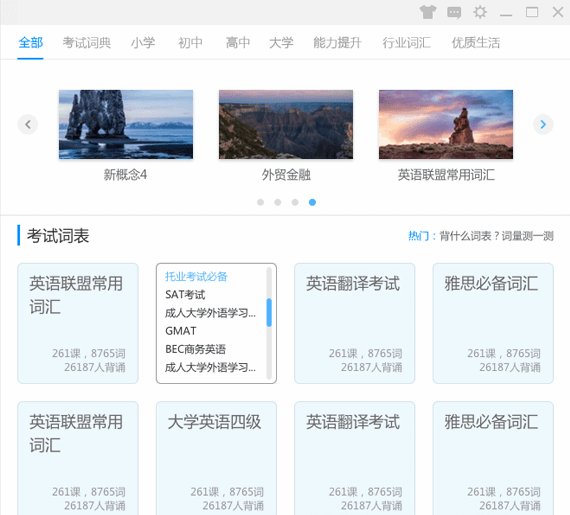570x515 pixels.
Task: Choose SAT考试 from the dropdown list
Action: tap(185, 294)
